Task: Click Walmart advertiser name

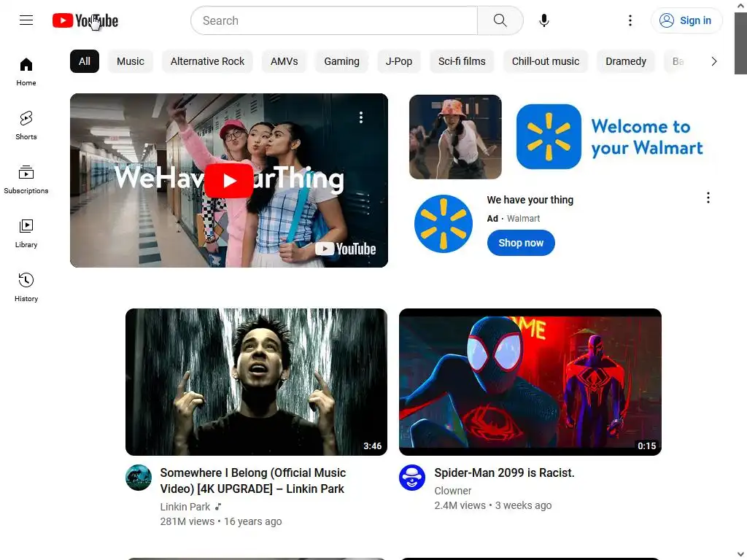Action: point(523,219)
